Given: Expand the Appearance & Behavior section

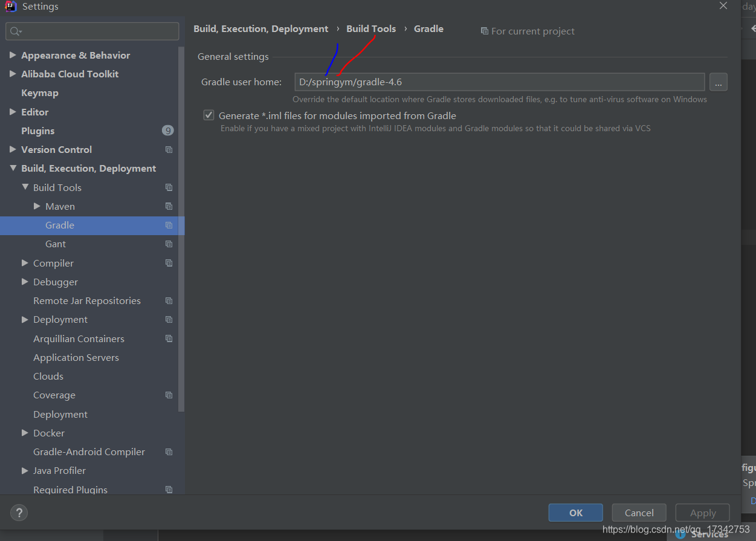Looking at the screenshot, I should (13, 55).
